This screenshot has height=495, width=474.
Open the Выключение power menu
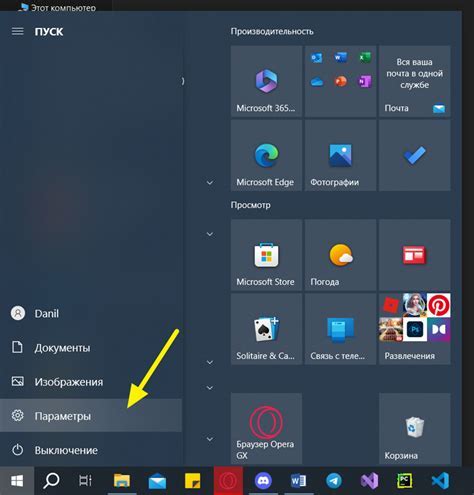[91, 450]
